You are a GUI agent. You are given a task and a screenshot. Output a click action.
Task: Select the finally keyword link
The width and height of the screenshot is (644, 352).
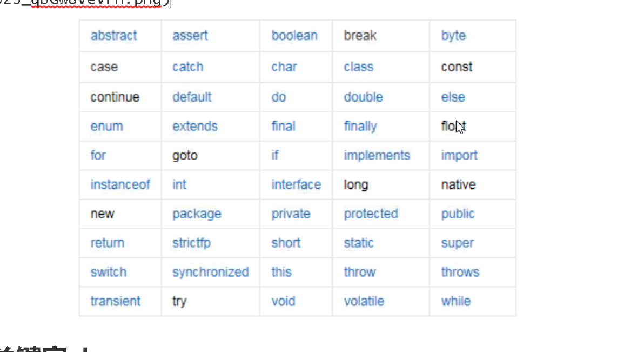coord(360,127)
